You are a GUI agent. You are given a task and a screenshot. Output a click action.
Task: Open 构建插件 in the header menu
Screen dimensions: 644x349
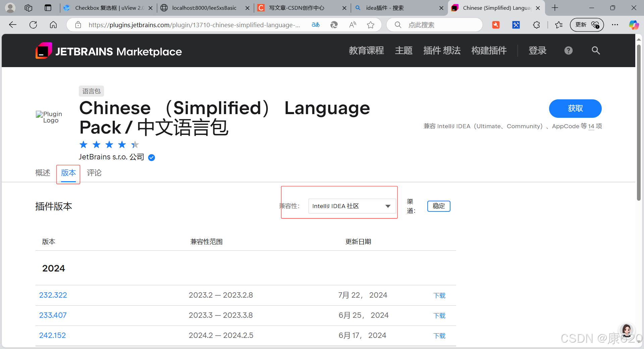click(x=489, y=51)
